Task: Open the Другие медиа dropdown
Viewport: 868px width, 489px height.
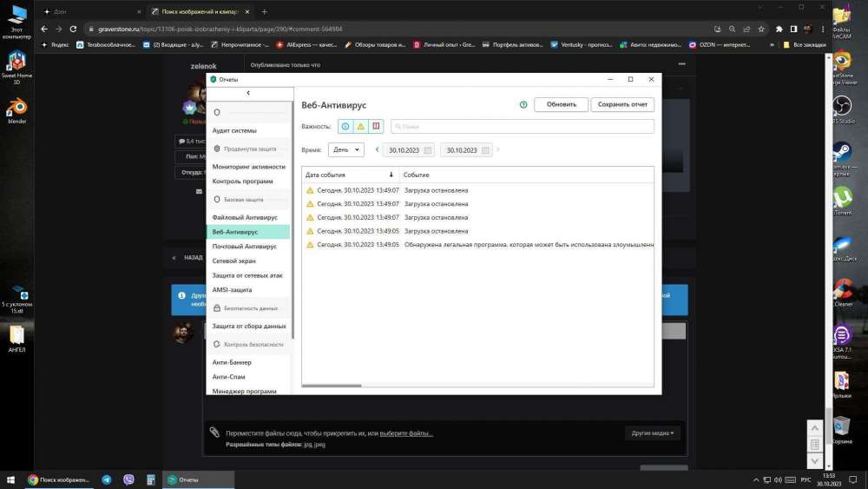Action: pyautogui.click(x=653, y=433)
